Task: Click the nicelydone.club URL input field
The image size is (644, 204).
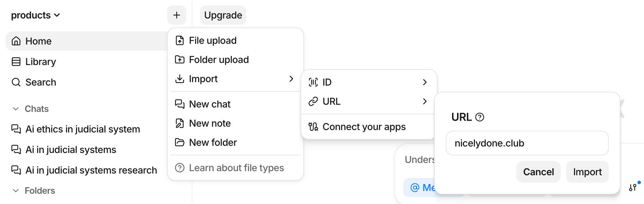Action: (x=527, y=143)
